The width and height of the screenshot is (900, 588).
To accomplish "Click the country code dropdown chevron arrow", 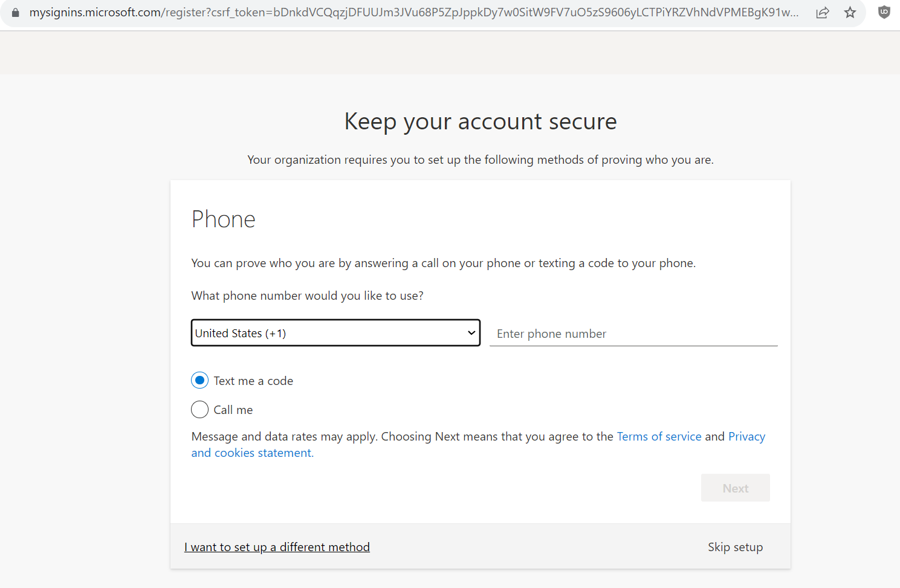I will pos(471,333).
